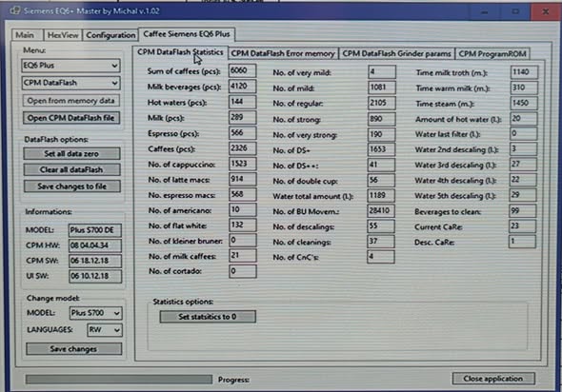This screenshot has height=392, width=562.
Task: Open the Plus S700 model dropdown
Action: coord(95,313)
